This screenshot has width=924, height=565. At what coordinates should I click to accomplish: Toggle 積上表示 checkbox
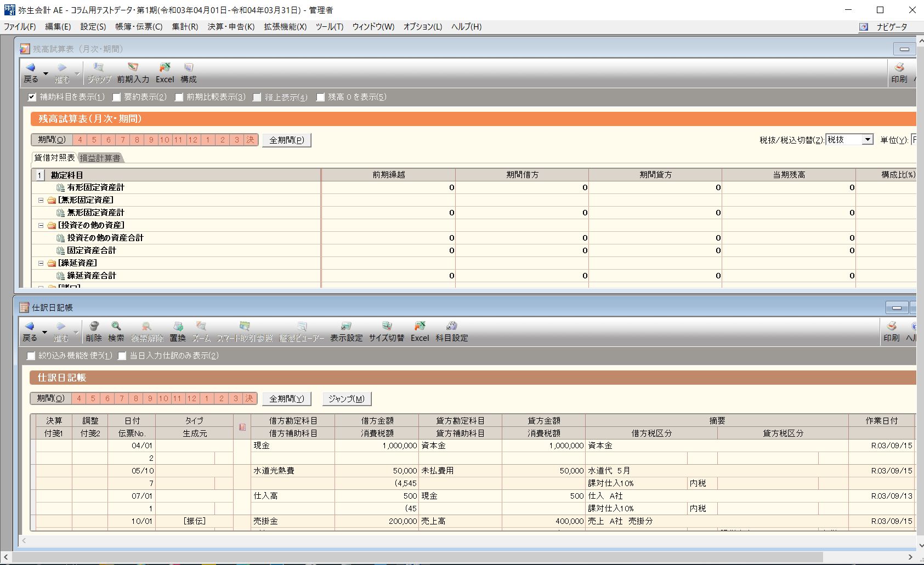tap(257, 97)
